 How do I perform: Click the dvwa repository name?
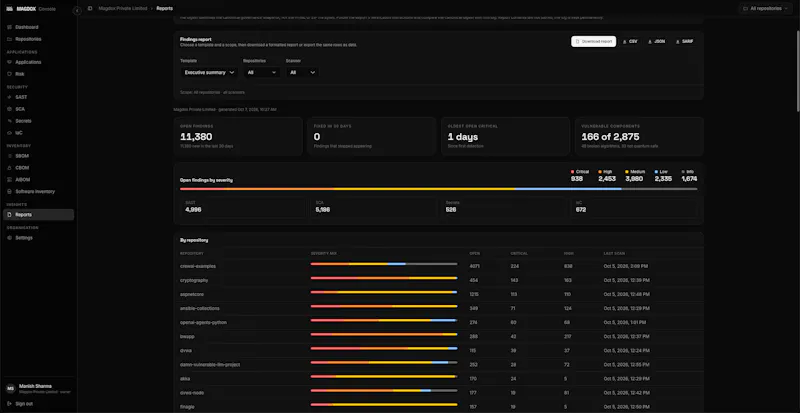(186, 351)
